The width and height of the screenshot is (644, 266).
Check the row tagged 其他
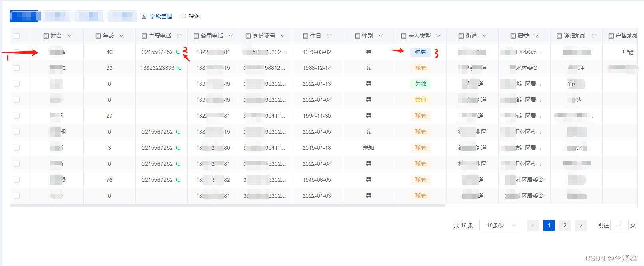(17, 100)
